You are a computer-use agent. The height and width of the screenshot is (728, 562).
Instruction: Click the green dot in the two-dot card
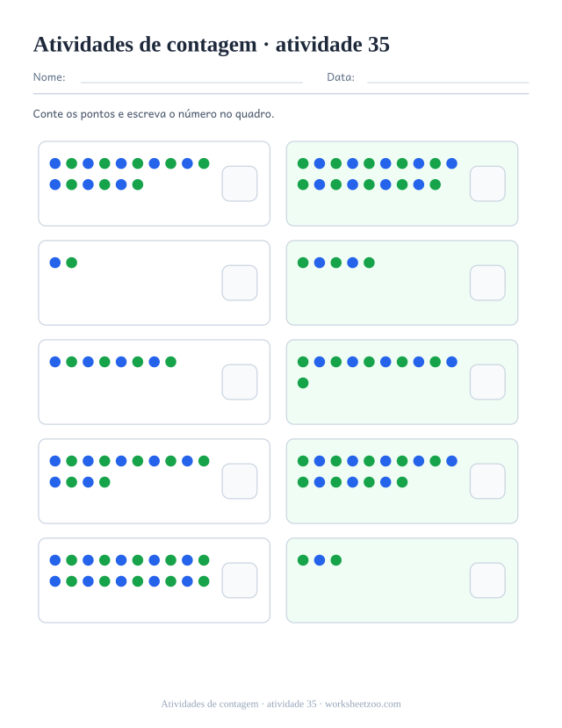[x=71, y=263]
